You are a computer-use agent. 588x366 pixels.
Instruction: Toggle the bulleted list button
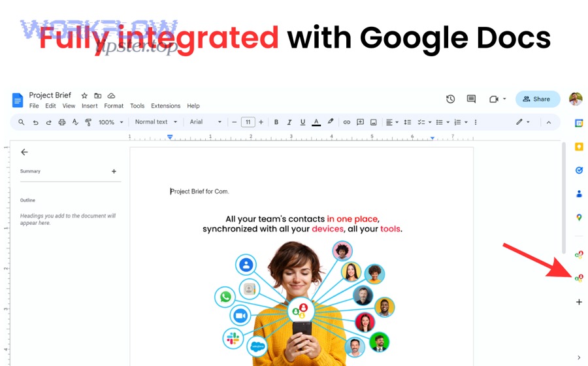[x=440, y=122]
